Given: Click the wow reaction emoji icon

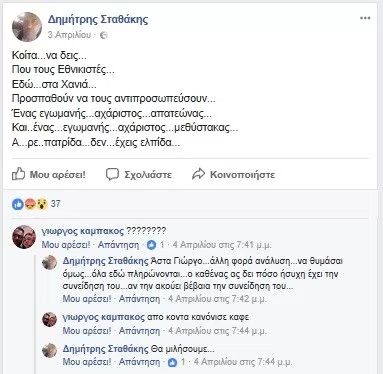Looking at the screenshot, I should coord(42,204).
